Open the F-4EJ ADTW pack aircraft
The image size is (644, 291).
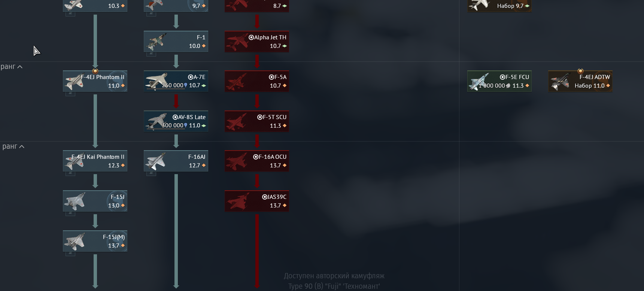[x=580, y=81]
